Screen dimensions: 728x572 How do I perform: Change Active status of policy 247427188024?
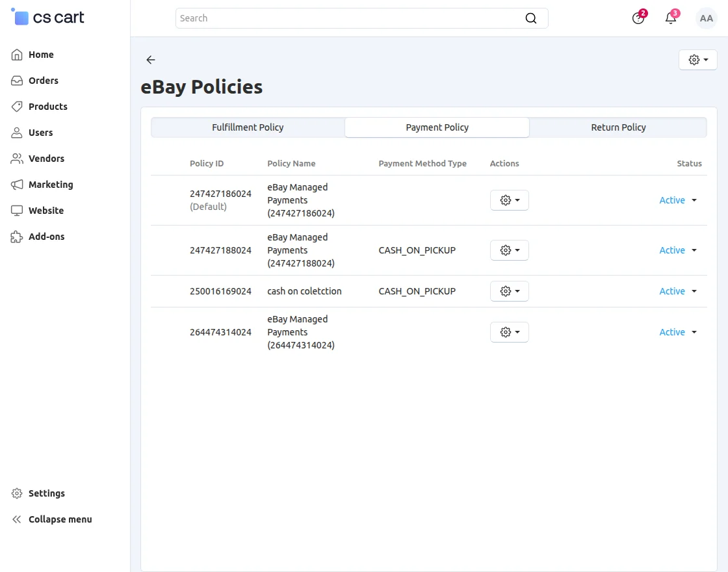pyautogui.click(x=678, y=250)
